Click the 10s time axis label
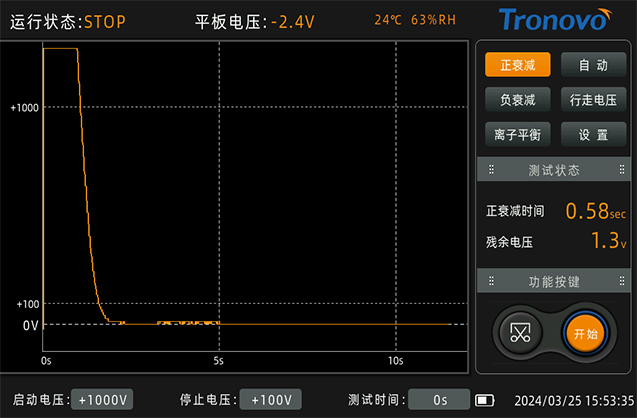 [396, 361]
